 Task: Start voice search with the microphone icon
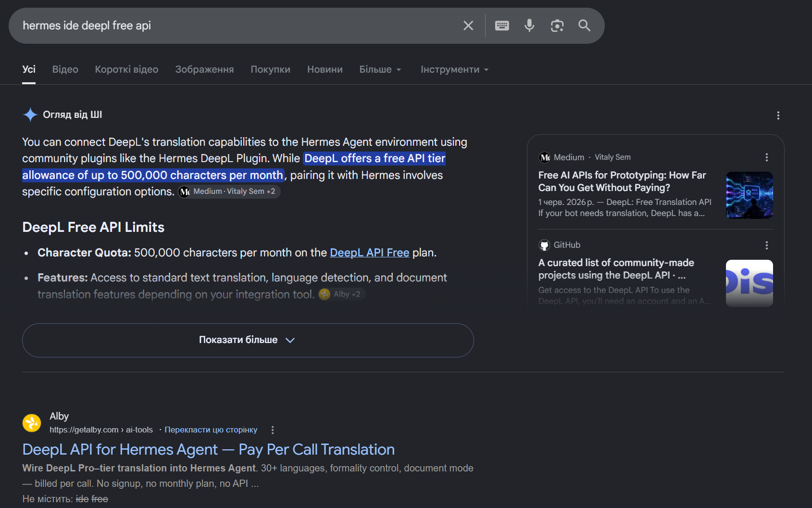[529, 25]
